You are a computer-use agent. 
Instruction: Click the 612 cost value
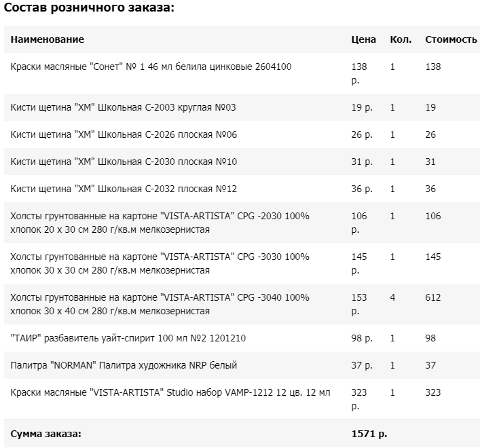(433, 297)
